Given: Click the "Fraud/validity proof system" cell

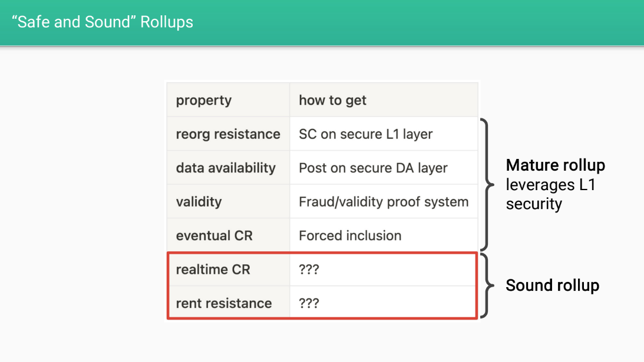Looking at the screenshot, I should pyautogui.click(x=384, y=202).
